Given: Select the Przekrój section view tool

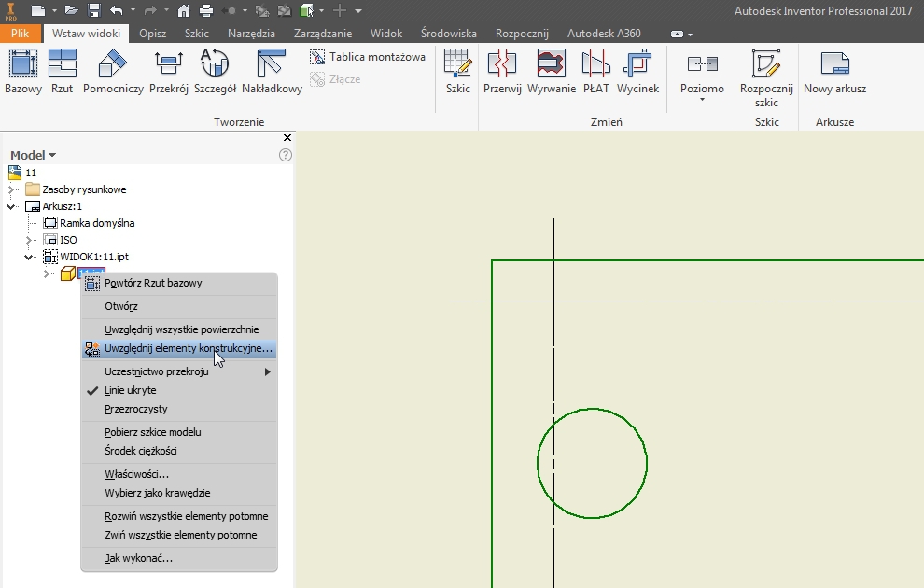Looking at the screenshot, I should click(x=169, y=72).
